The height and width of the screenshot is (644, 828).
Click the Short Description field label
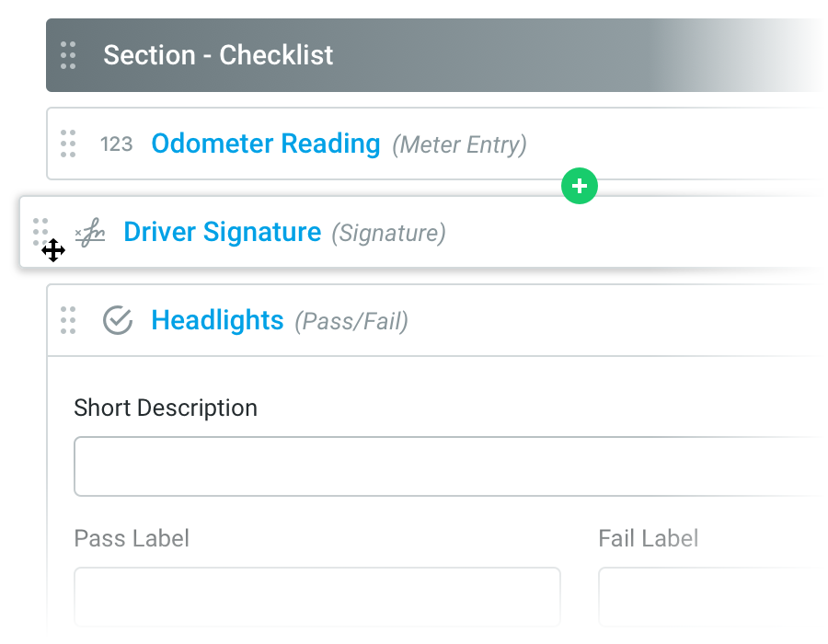166,408
